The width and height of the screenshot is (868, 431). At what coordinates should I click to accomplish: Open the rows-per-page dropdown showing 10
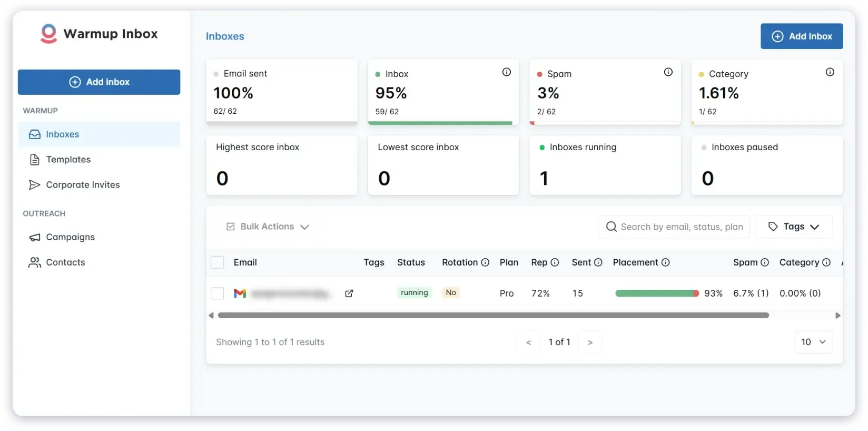813,342
